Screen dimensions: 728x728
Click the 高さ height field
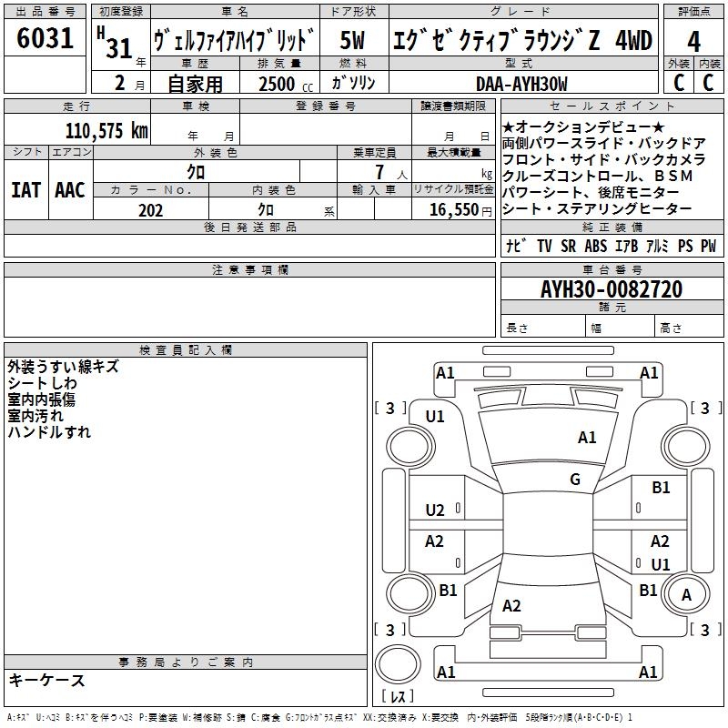(x=690, y=326)
